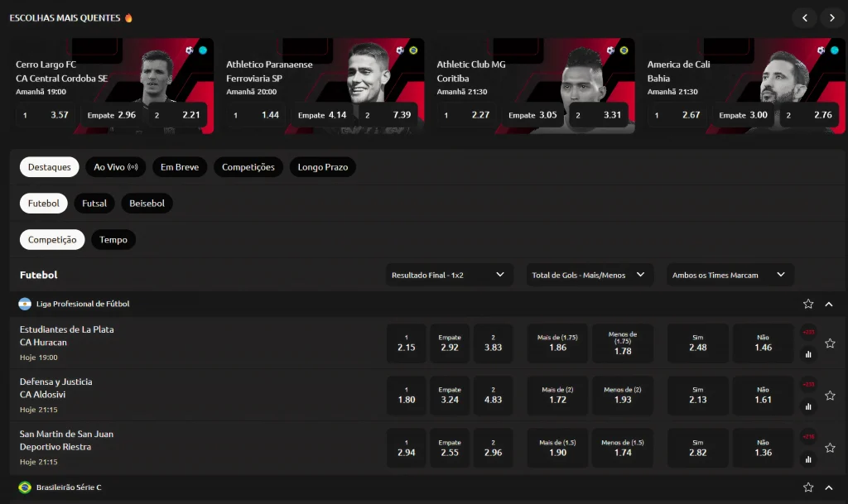
Task: Bet on Empate 3.00 in America de Cali card
Action: coord(744,115)
